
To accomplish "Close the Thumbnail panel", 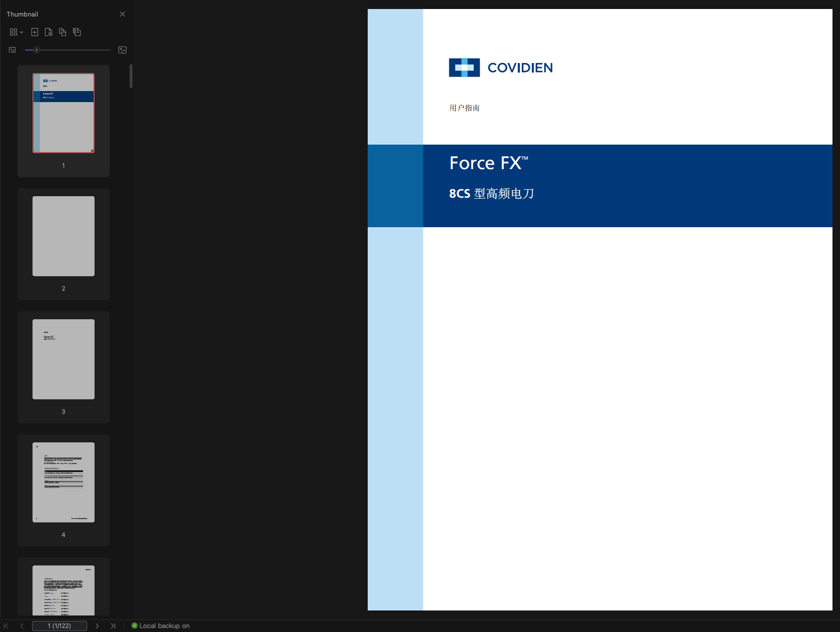I will [123, 14].
